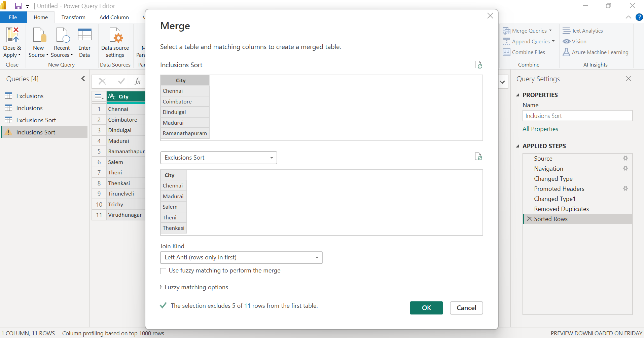Open Data source settings icon

click(x=115, y=35)
